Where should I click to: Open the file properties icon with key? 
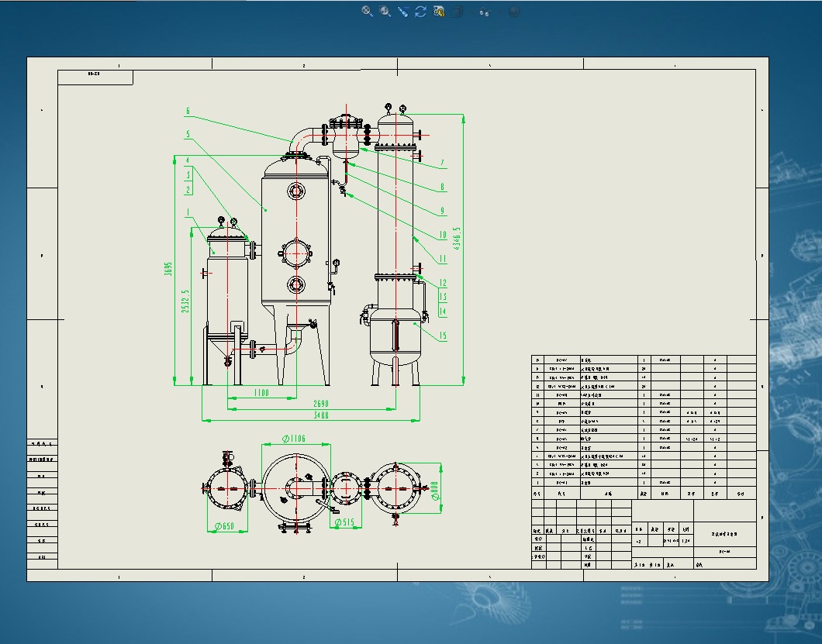point(439,12)
